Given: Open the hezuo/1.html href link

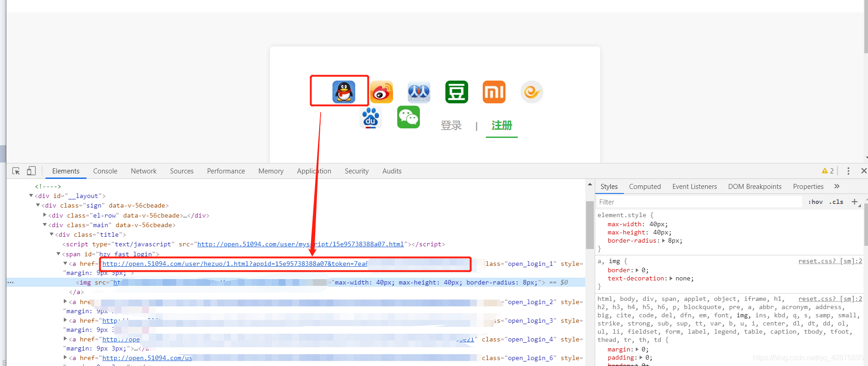Looking at the screenshot, I should [x=235, y=264].
